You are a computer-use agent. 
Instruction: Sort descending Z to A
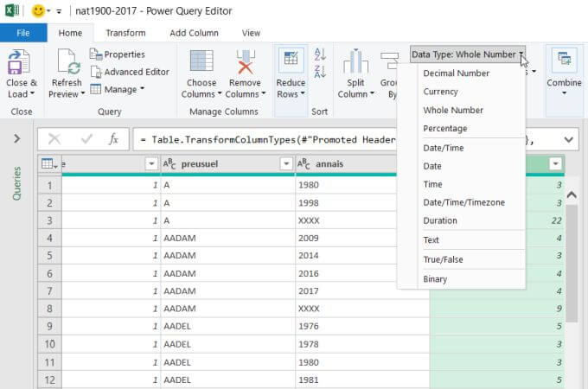(x=320, y=71)
